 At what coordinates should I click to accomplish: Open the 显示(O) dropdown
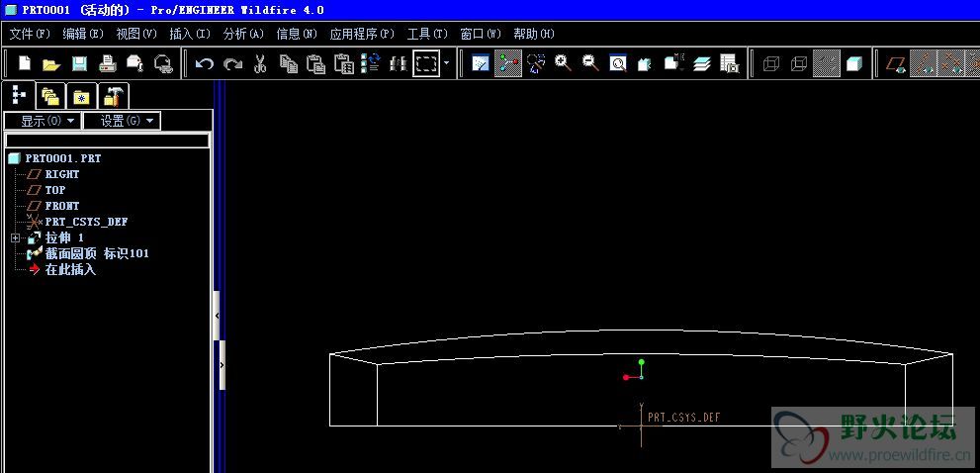click(43, 121)
